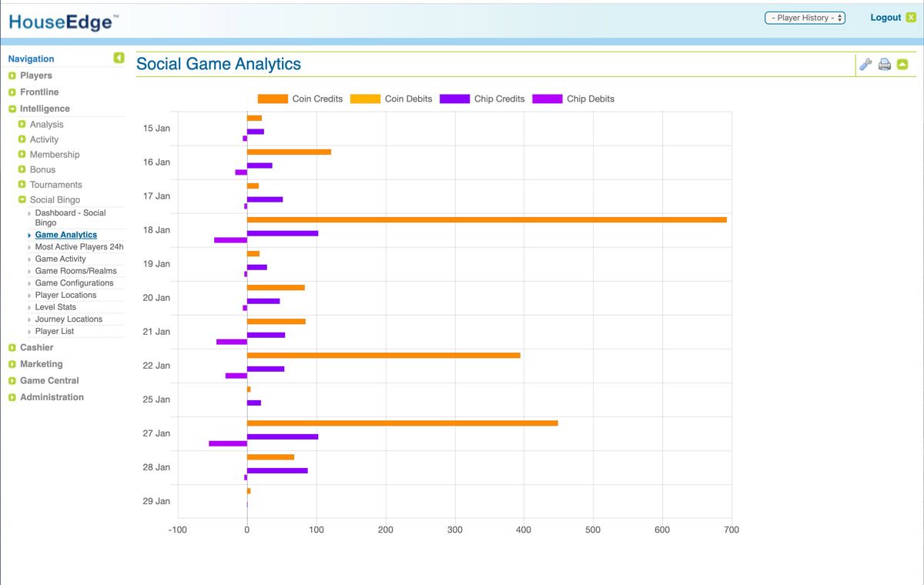Expand the Tournaments submenu arrow
This screenshot has height=585, width=924.
(x=22, y=185)
